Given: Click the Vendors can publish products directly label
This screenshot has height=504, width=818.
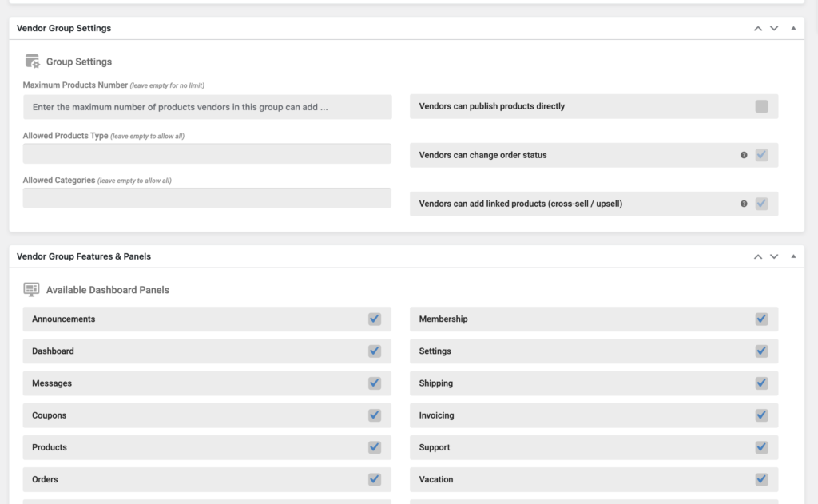Looking at the screenshot, I should coord(492,106).
